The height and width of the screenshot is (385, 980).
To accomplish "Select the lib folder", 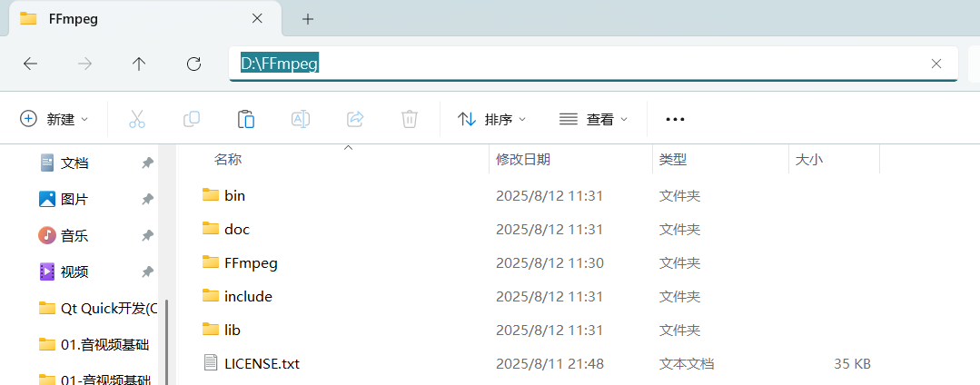I will pyautogui.click(x=232, y=330).
